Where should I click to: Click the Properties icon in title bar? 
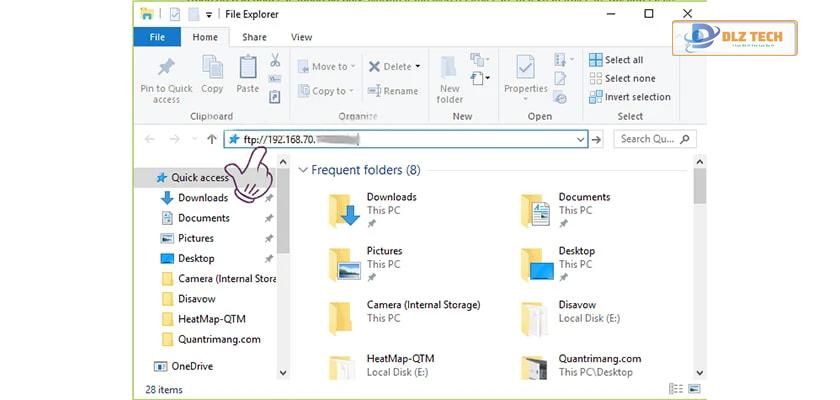[x=175, y=14]
